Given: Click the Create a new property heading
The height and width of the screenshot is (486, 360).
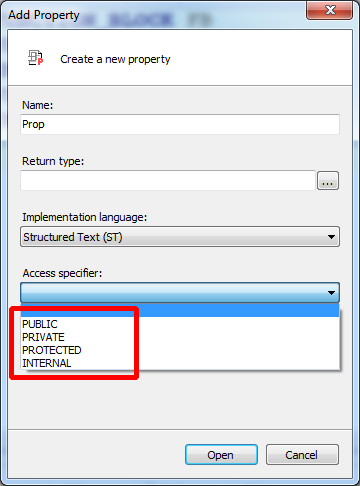Looking at the screenshot, I should click(115, 59).
